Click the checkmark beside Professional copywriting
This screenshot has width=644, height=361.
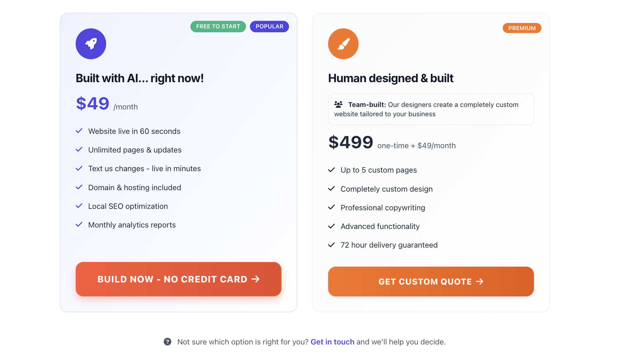point(332,207)
